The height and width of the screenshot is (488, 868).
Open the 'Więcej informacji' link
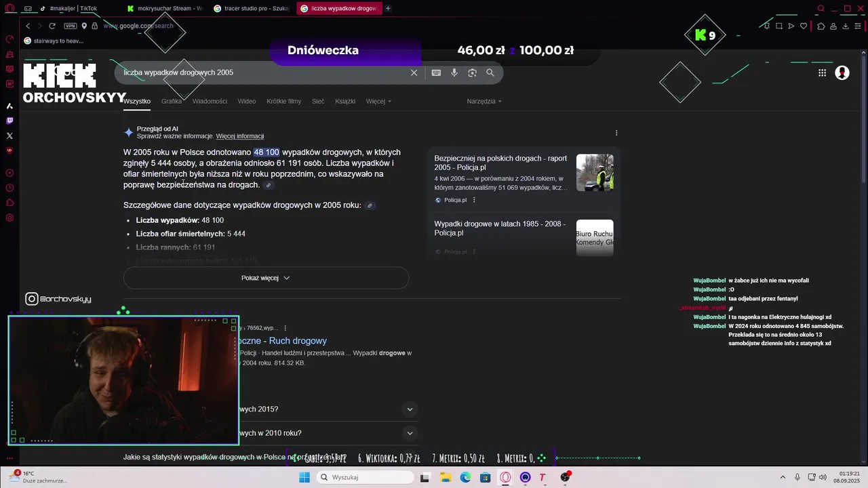coord(240,136)
